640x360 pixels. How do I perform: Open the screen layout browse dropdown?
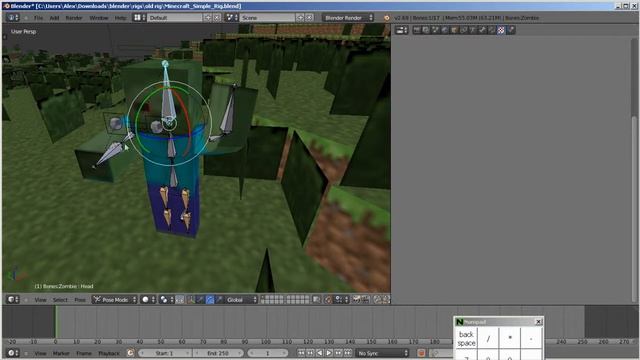pos(139,18)
